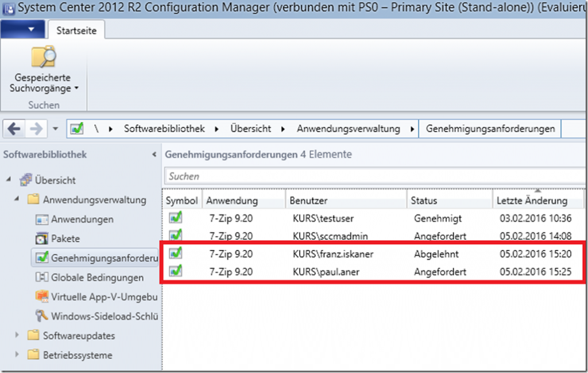Open the Gespeicherte Suchvorgänge dropdown arrow
Image resolution: width=588 pixels, height=373 pixels.
pyautogui.click(x=76, y=89)
